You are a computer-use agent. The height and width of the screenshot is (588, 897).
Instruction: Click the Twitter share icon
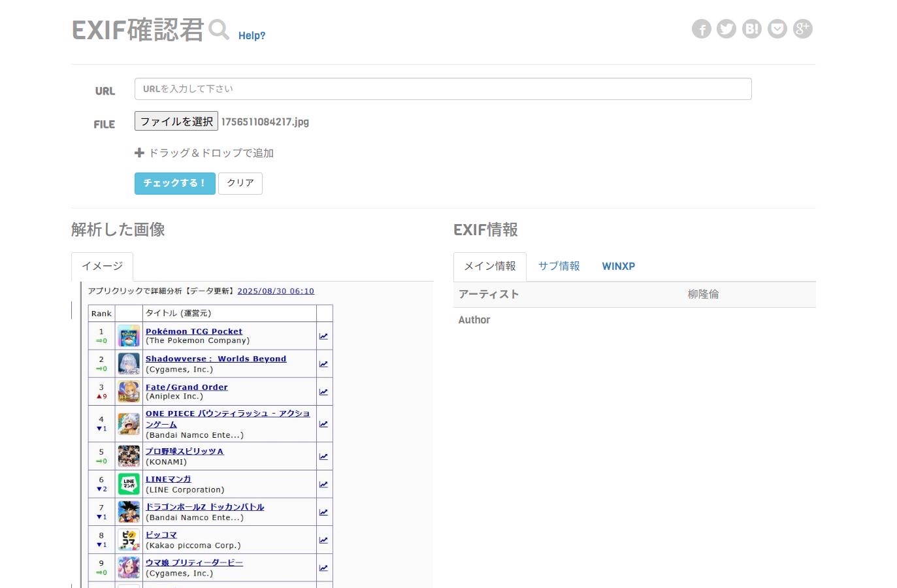(x=726, y=29)
